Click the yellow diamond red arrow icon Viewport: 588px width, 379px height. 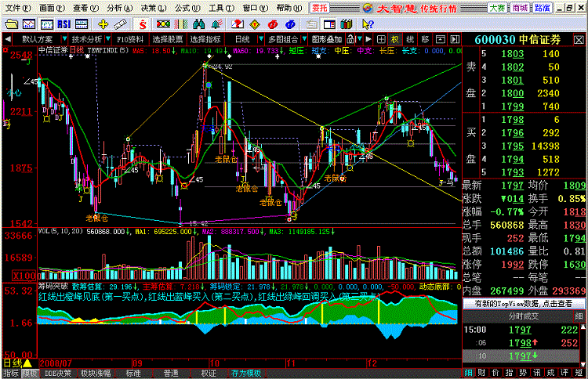[255, 24]
